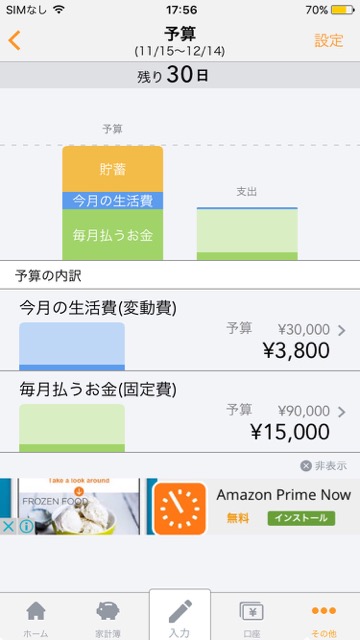Tap the frozen food ad thumbnail
The width and height of the screenshot is (360, 640).
pyautogui.click(x=78, y=507)
